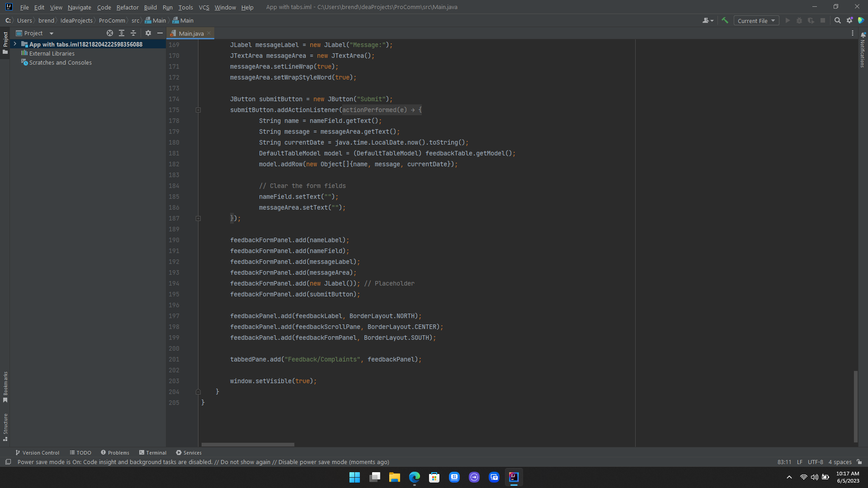The height and width of the screenshot is (488, 868).
Task: Open IDE settings gear in top toolbar
Action: [x=849, y=20]
